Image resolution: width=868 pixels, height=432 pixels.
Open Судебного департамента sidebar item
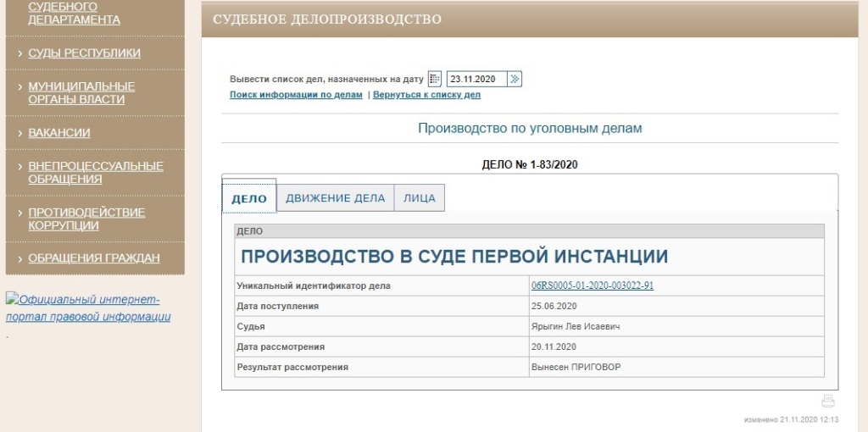coord(74,13)
